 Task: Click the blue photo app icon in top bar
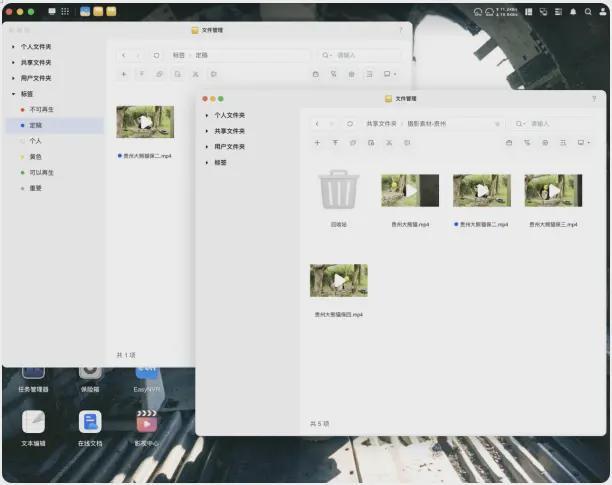(x=85, y=11)
